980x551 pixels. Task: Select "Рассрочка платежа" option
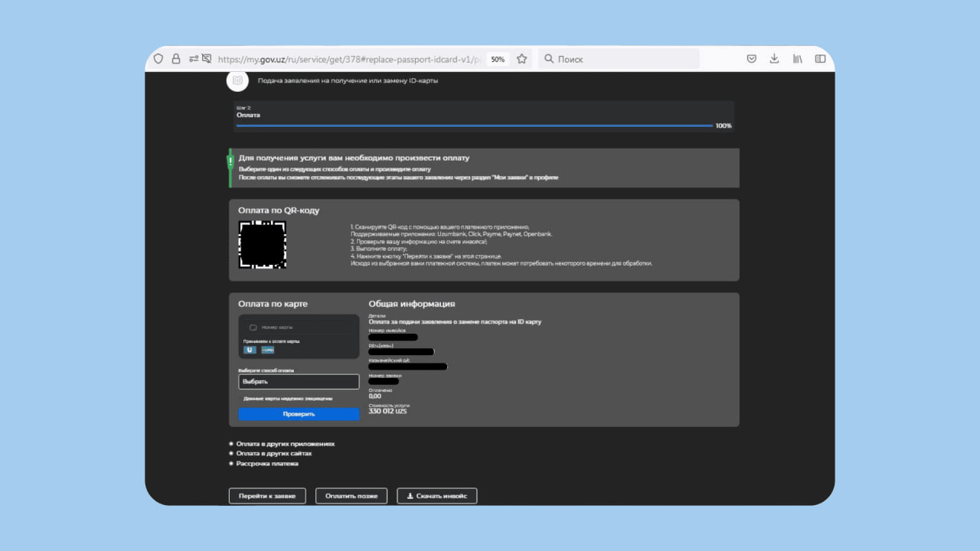click(x=267, y=464)
